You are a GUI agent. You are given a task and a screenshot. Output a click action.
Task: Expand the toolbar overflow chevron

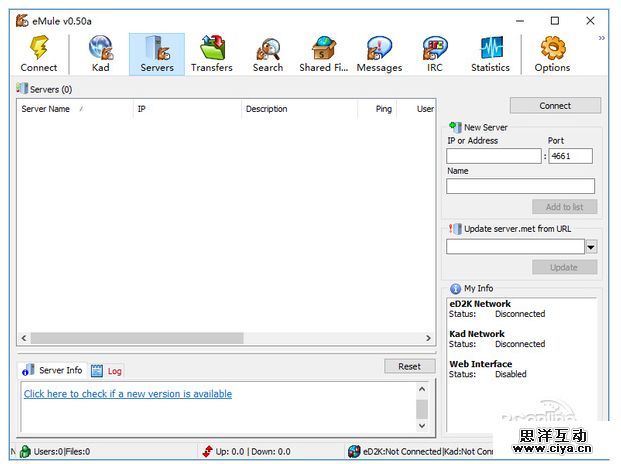click(602, 38)
